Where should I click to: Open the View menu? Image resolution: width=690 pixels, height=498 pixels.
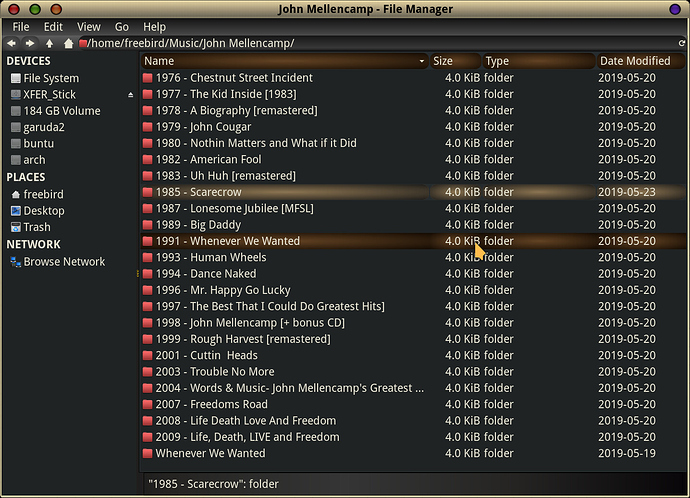click(x=89, y=27)
